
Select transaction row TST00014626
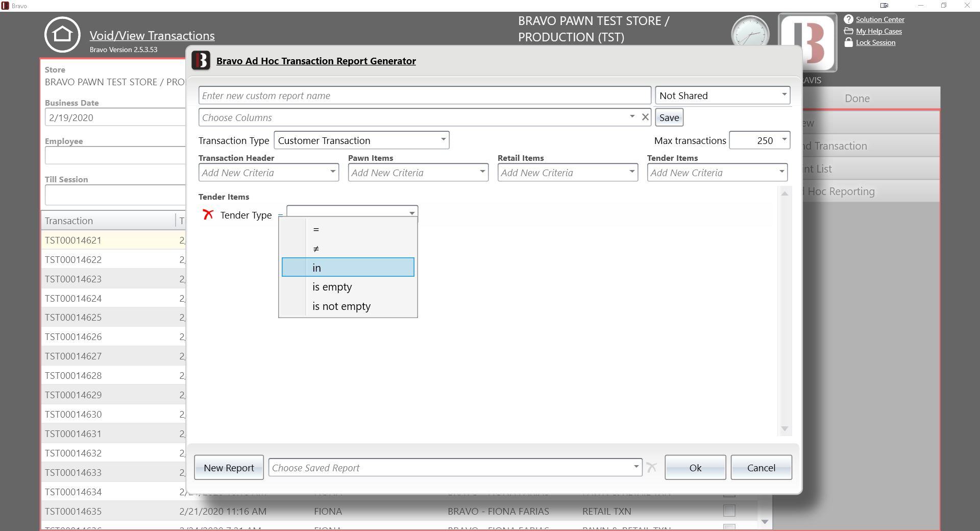(113, 336)
